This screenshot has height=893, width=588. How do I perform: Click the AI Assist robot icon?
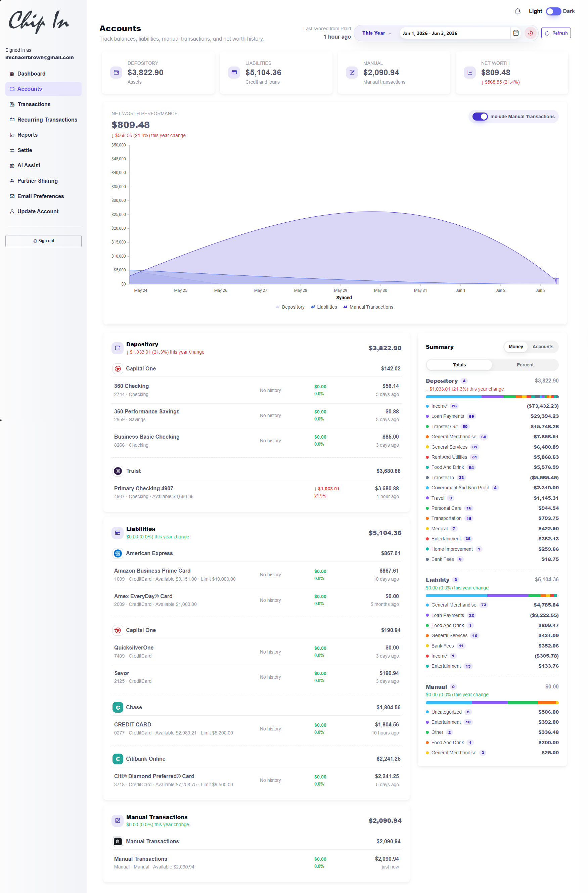[x=12, y=166]
